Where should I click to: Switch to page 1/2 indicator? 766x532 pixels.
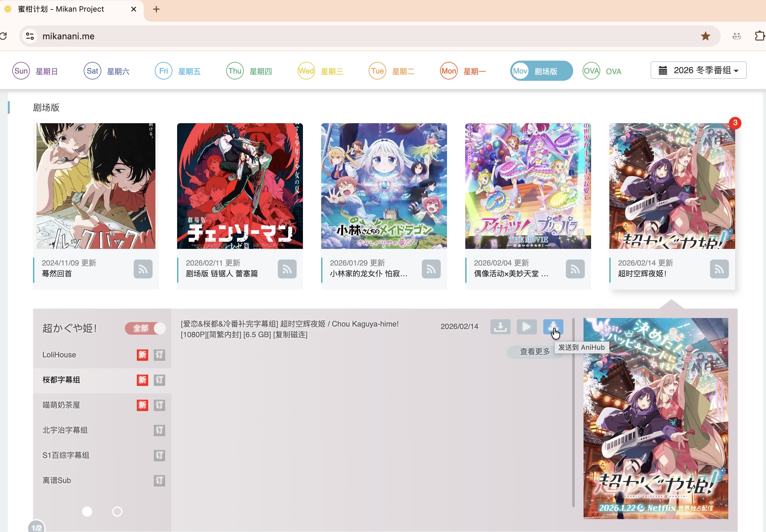click(36, 527)
